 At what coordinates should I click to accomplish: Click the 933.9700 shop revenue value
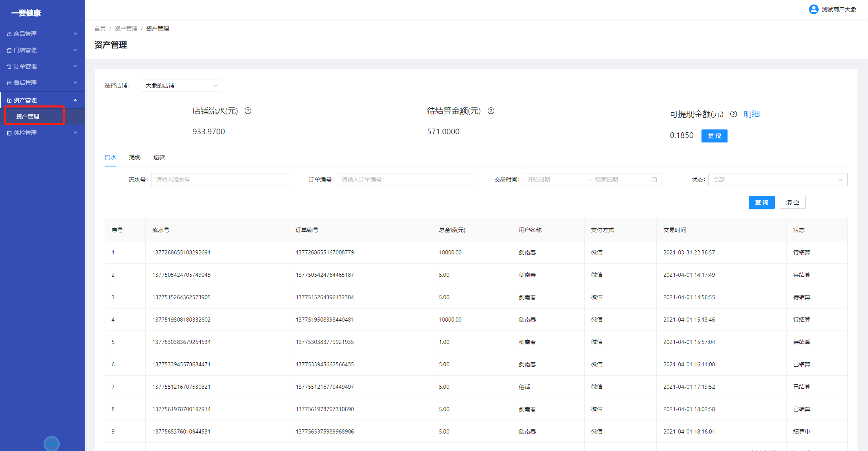209,131
